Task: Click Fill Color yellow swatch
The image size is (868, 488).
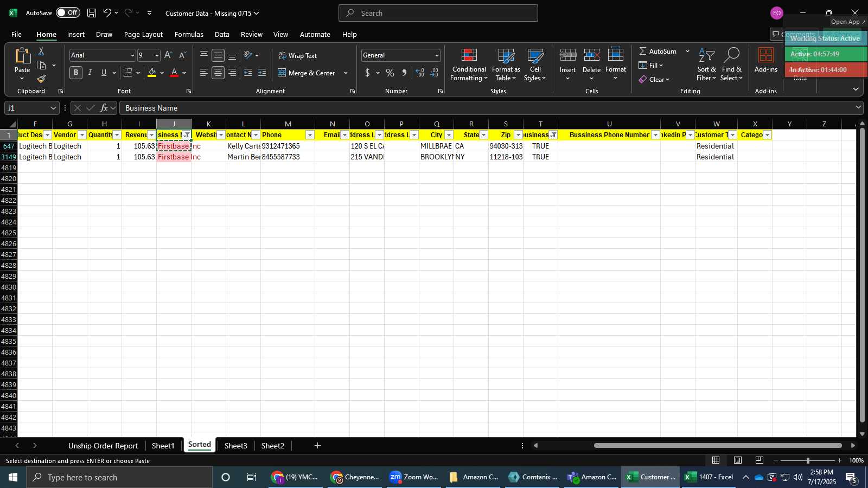Action: click(152, 73)
